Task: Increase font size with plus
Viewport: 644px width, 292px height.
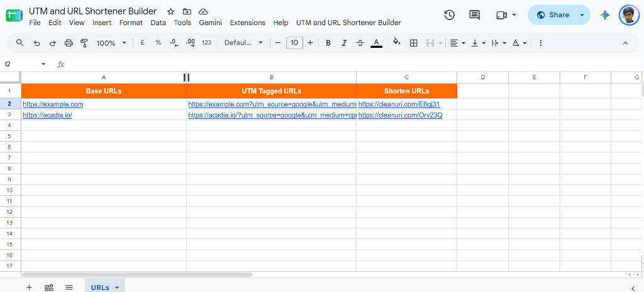Action: [x=310, y=43]
